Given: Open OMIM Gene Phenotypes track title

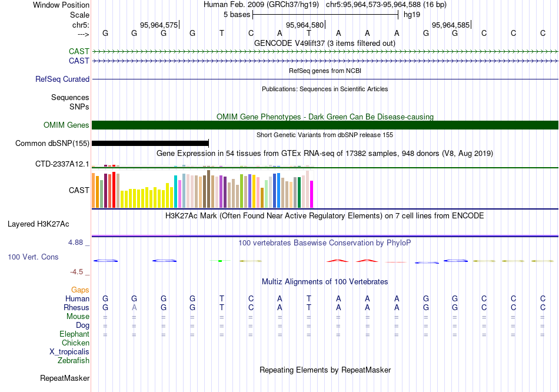Looking at the screenshot, I should 325,117.
